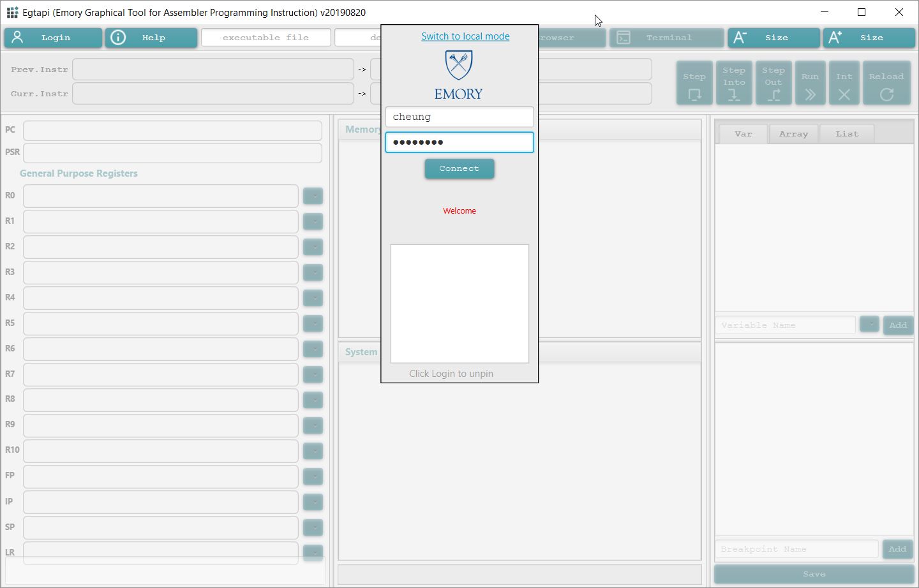The height and width of the screenshot is (588, 919).
Task: Click the username field containing cheung
Action: pyautogui.click(x=459, y=117)
